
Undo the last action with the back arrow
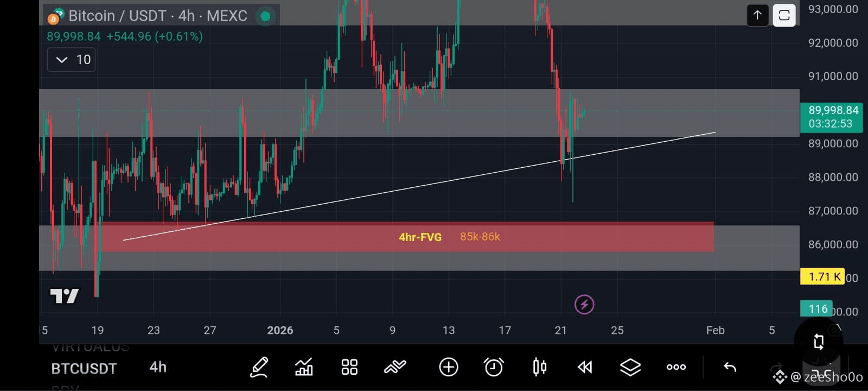coord(730,368)
